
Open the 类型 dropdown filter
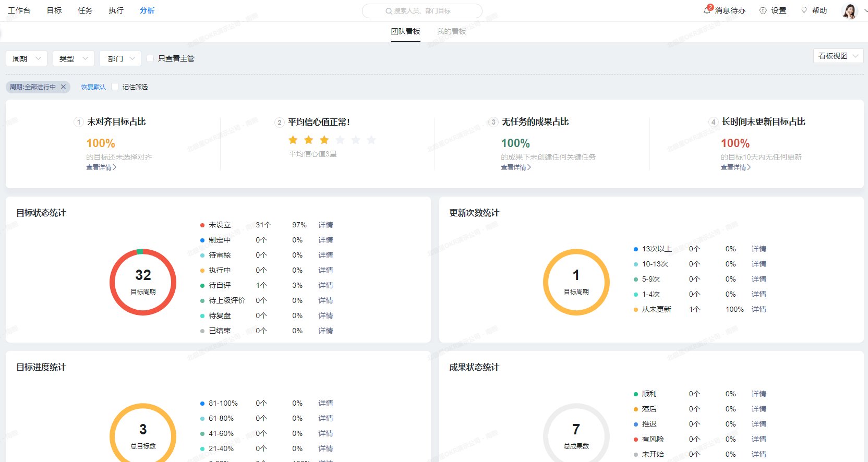(74, 58)
